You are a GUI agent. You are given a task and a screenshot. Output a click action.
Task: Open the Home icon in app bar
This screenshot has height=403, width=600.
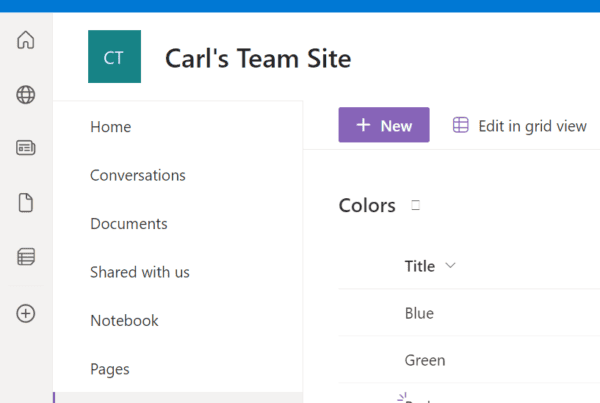point(26,40)
